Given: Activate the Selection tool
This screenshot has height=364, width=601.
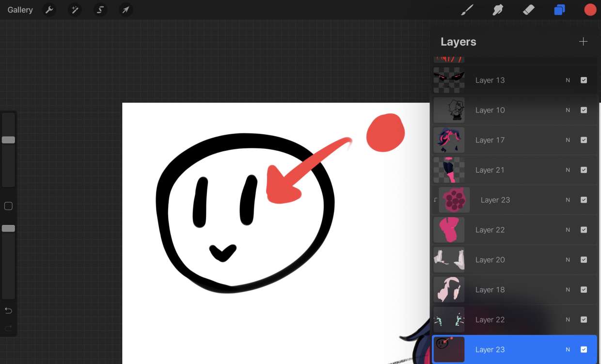Looking at the screenshot, I should 100,10.
